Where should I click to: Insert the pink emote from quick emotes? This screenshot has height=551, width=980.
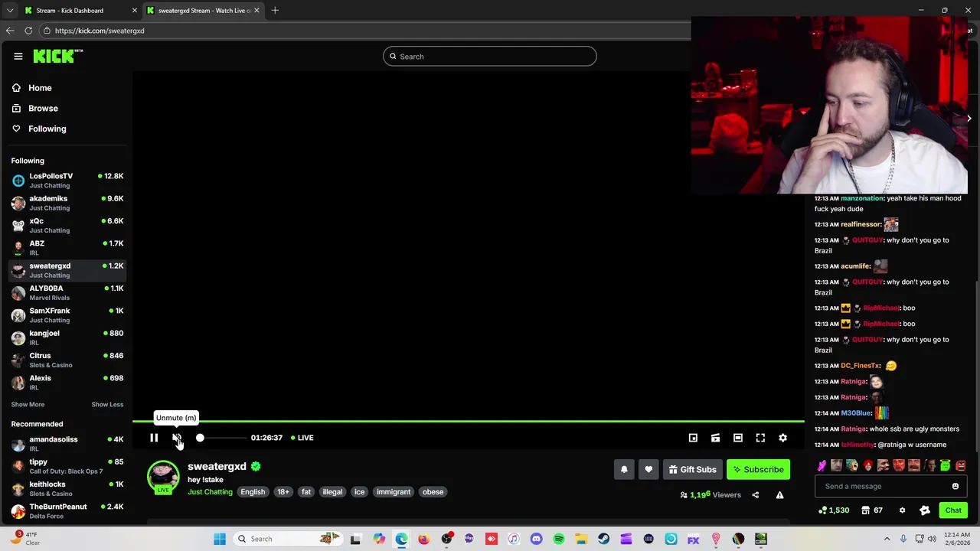822,465
